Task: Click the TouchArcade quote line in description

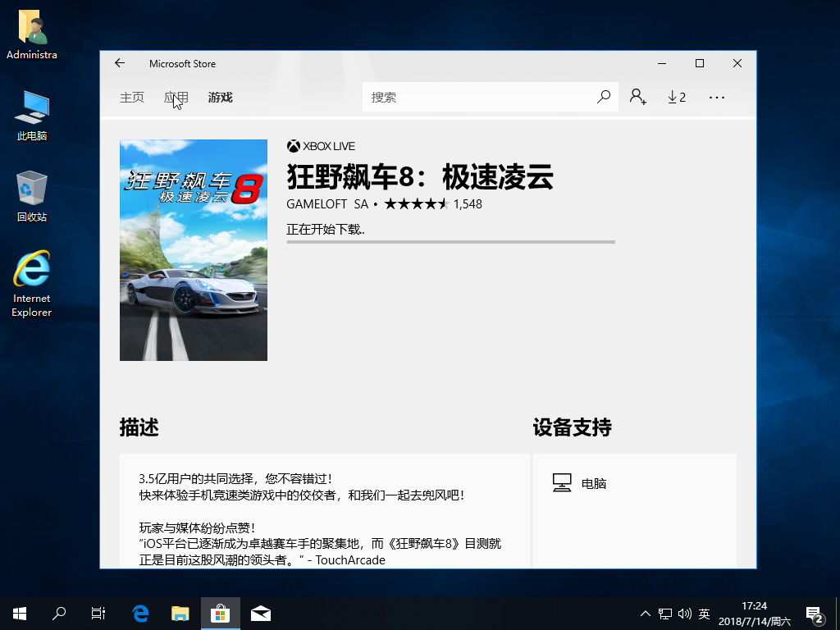Action: (262, 559)
